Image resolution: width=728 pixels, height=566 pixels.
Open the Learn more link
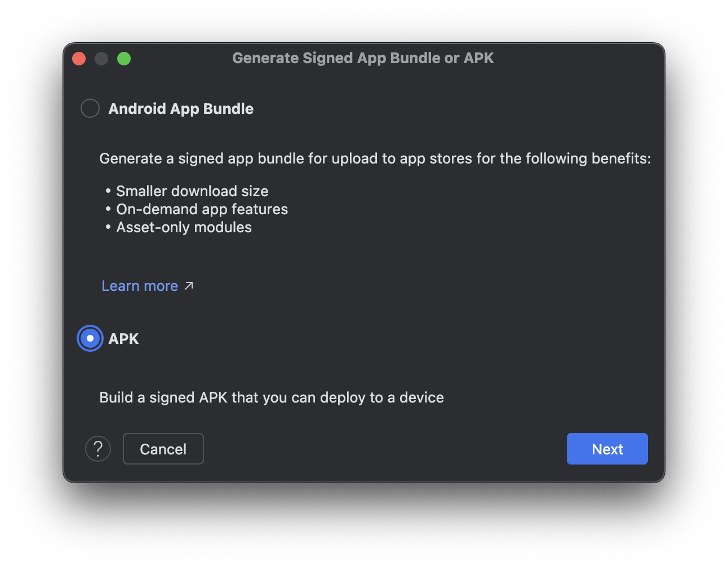tap(140, 286)
